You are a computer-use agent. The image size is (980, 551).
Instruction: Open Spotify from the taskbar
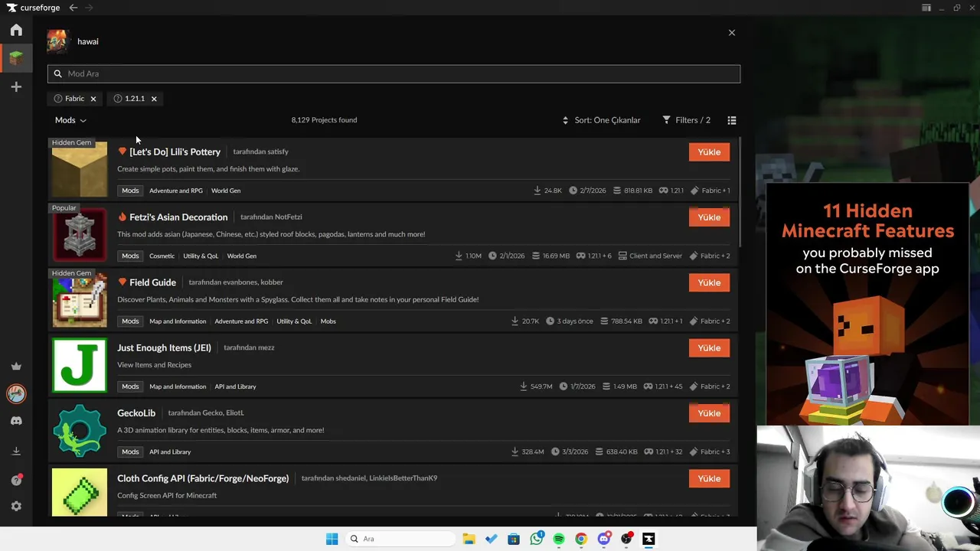pyautogui.click(x=559, y=539)
